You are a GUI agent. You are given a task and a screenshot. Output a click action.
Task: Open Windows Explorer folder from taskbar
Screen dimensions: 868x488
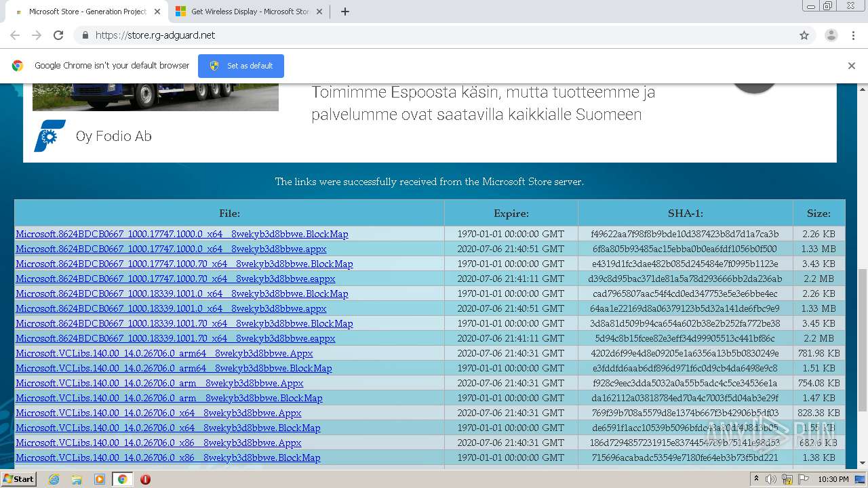pos(77,479)
